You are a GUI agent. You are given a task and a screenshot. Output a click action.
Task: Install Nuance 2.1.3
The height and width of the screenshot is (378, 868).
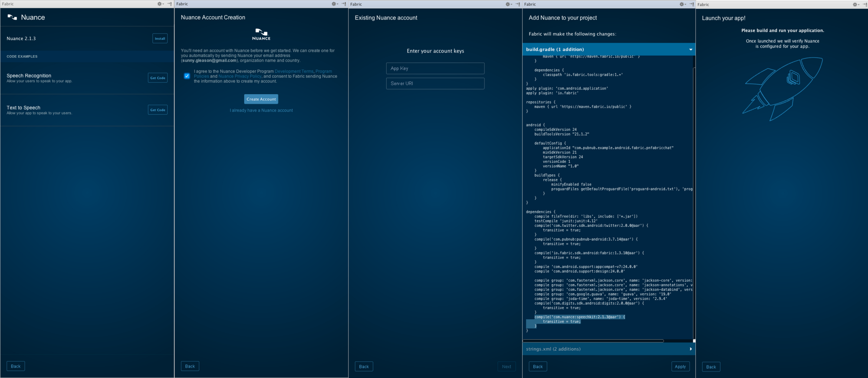click(160, 38)
